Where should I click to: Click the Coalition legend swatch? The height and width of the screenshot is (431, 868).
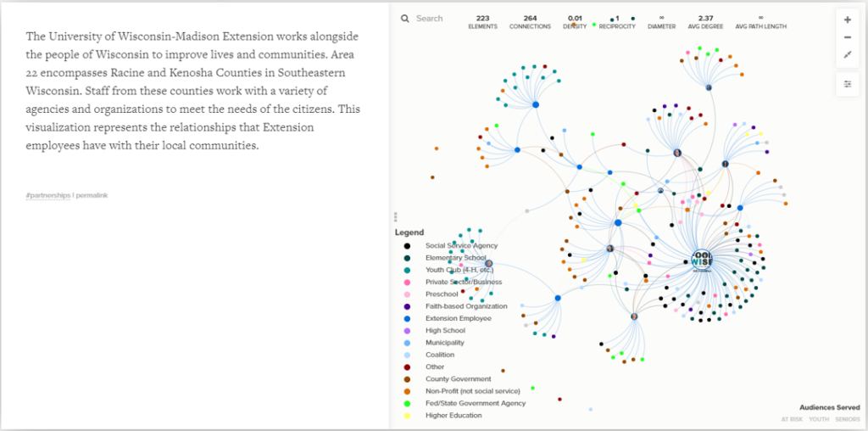click(x=408, y=355)
